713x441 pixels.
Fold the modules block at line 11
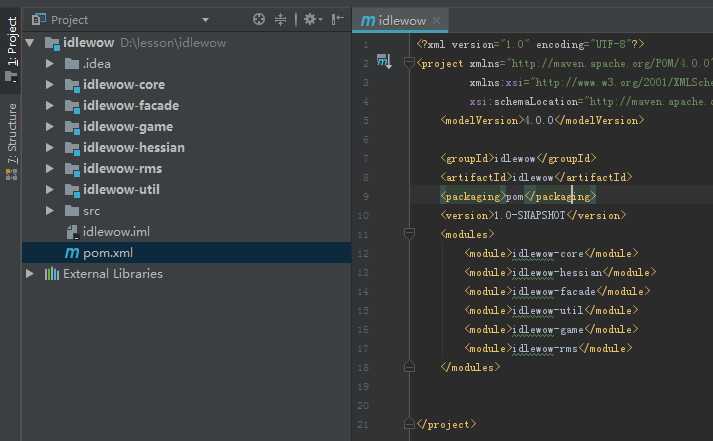(409, 234)
